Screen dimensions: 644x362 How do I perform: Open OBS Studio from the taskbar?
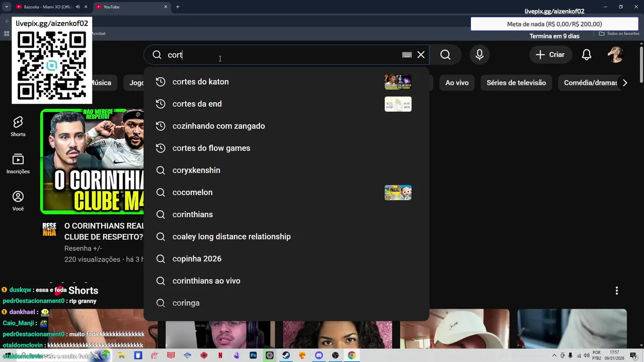click(x=335, y=355)
